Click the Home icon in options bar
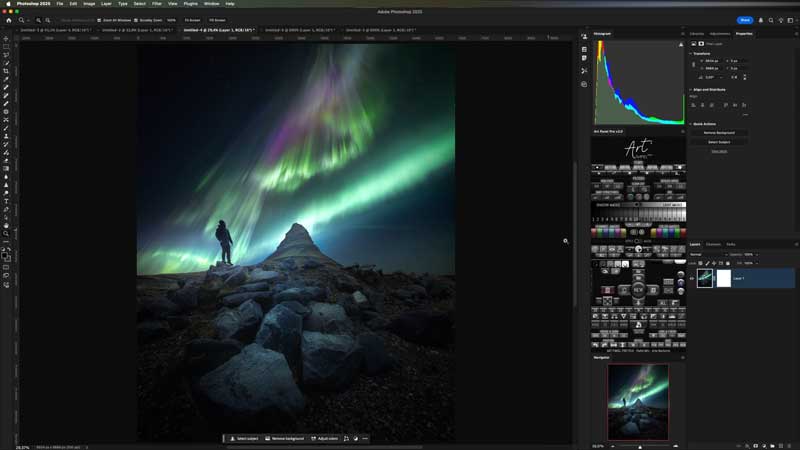Screen dimensions: 800x450 tap(8, 20)
